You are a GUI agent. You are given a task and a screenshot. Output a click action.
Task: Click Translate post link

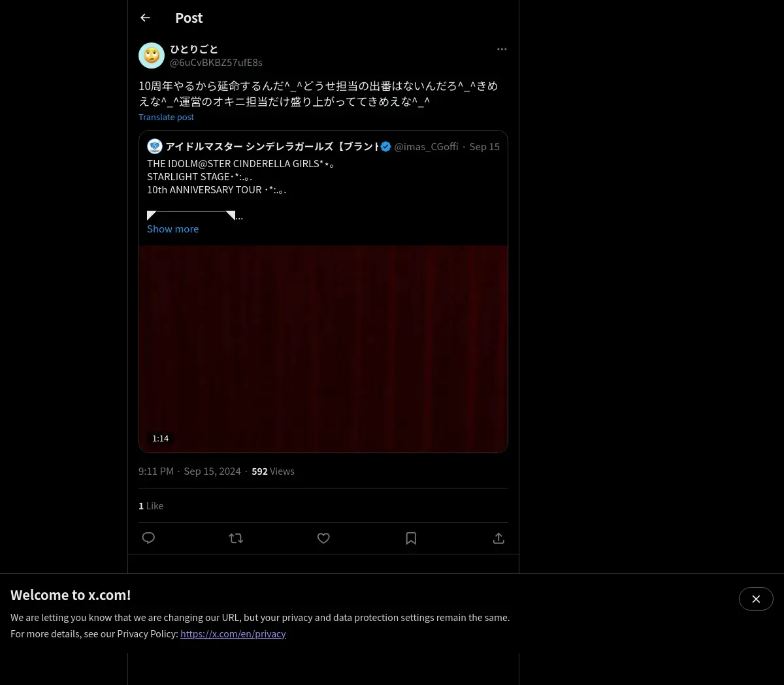pyautogui.click(x=166, y=117)
